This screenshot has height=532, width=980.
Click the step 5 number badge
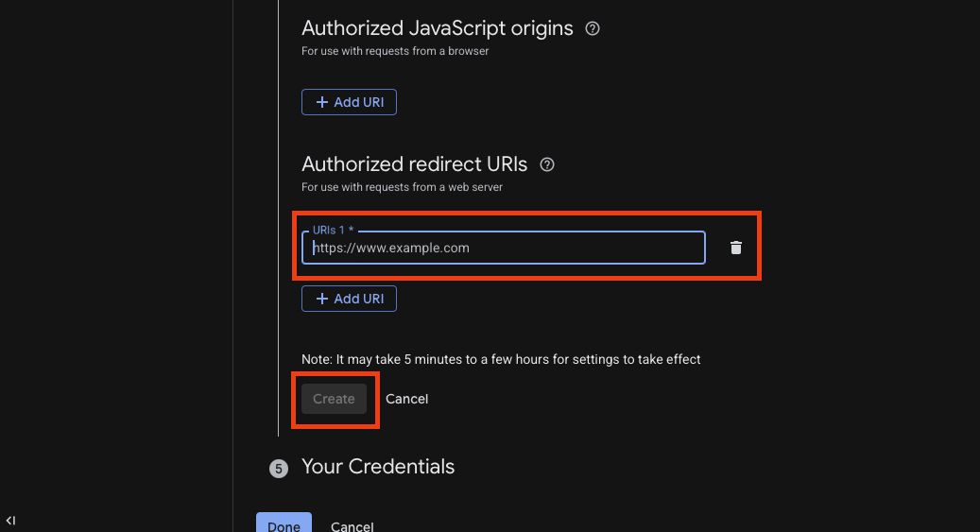278,468
